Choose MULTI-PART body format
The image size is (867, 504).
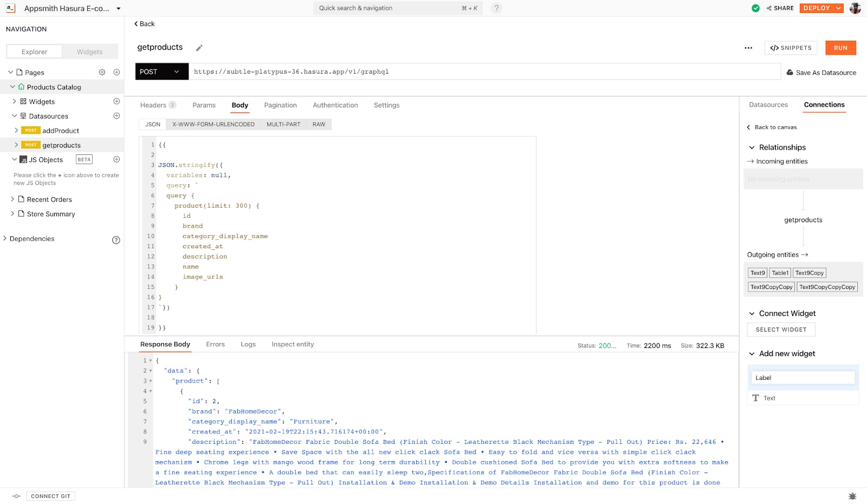click(283, 125)
